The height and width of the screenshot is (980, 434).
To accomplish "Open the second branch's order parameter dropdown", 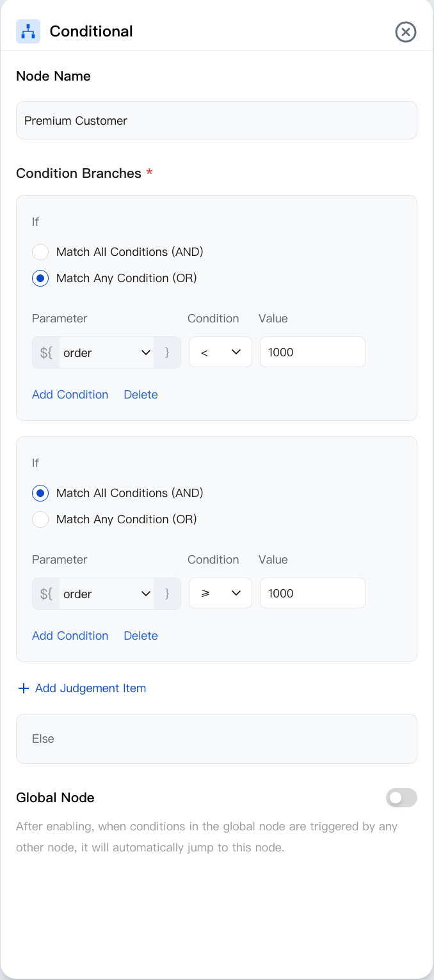I will click(x=106, y=594).
